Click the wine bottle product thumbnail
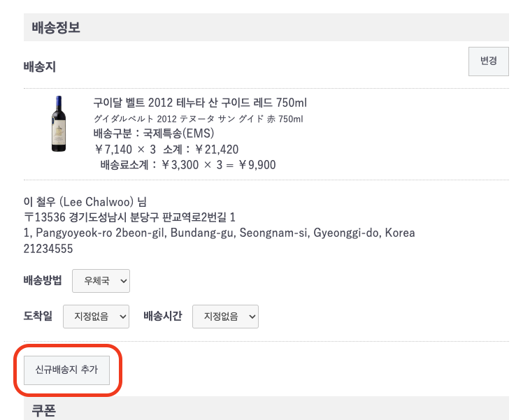This screenshot has height=420, width=523. 58,123
